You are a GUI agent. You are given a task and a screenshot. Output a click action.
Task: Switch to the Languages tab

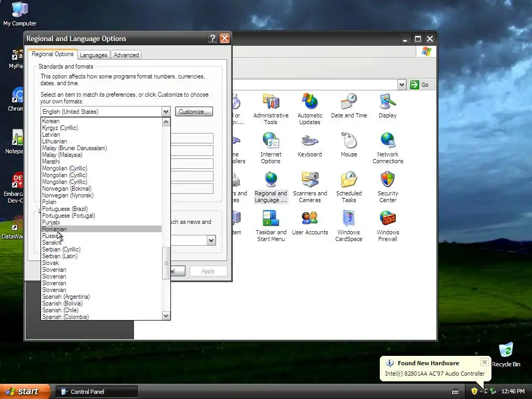pyautogui.click(x=94, y=55)
